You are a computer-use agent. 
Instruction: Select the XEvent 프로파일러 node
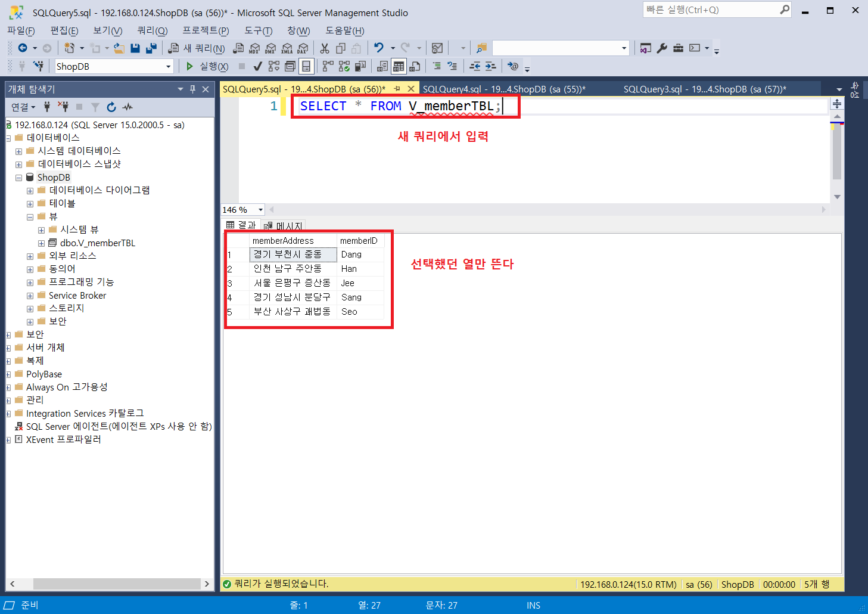(x=64, y=440)
